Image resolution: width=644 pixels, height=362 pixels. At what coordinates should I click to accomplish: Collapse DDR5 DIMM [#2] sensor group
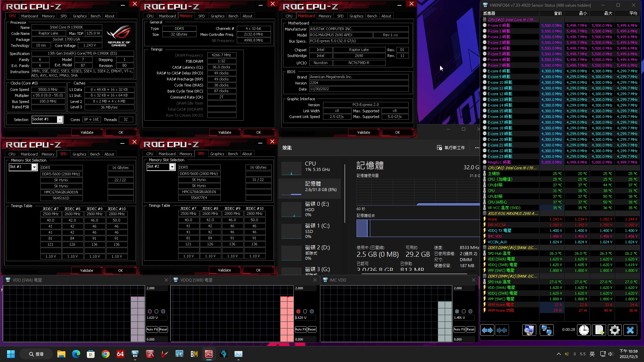click(x=484, y=276)
